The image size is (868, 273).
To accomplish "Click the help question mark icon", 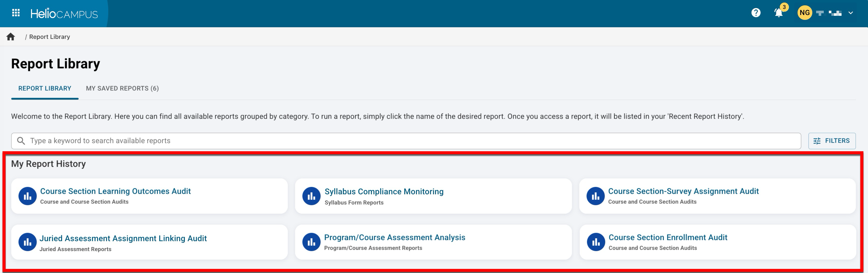I will pos(756,13).
